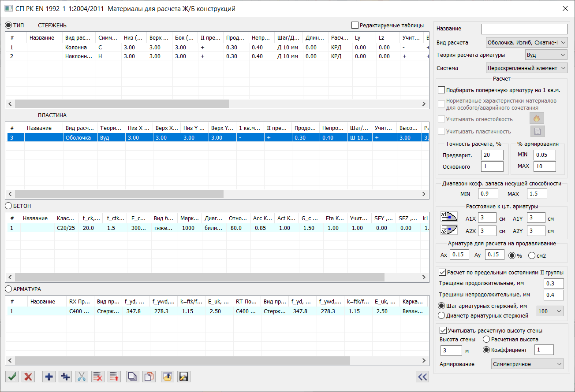Expand the Теория расчета арматуры dropdown
Image resolution: width=575 pixels, height=392 pixels.
click(546, 55)
